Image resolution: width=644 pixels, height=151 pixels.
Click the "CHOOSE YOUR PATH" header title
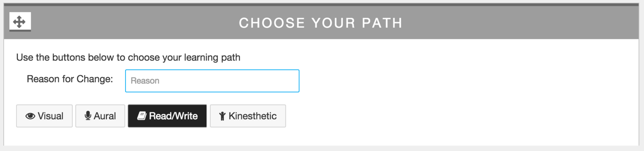321,23
